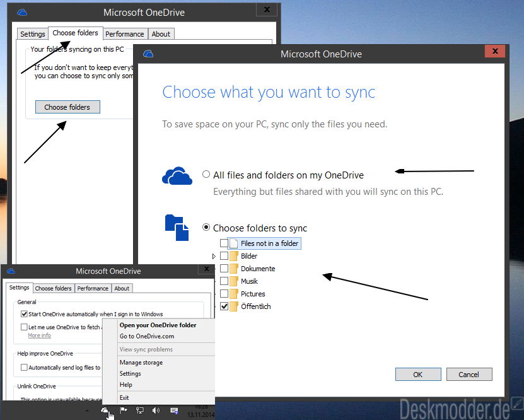Select Choose folders tab in top-left window
This screenshot has height=420, width=524.
[75, 33]
